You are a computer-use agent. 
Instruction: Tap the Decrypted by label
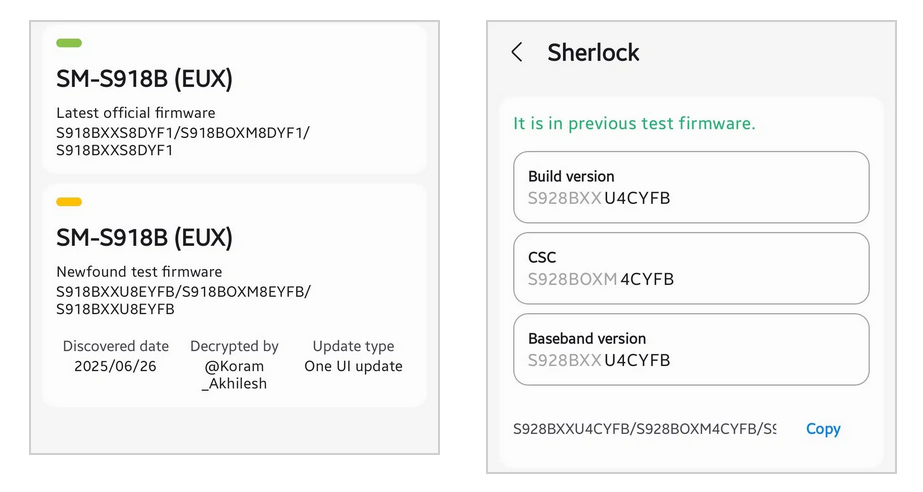coord(234,346)
